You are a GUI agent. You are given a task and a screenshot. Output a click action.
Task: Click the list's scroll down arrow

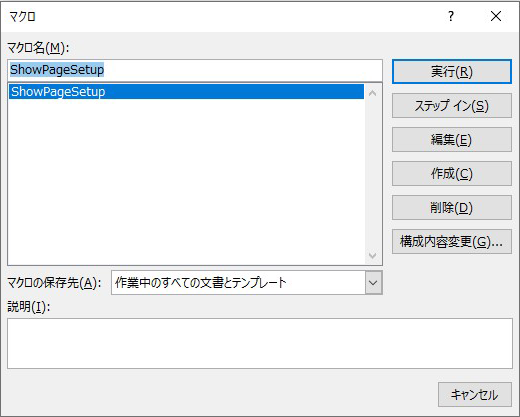[373, 256]
